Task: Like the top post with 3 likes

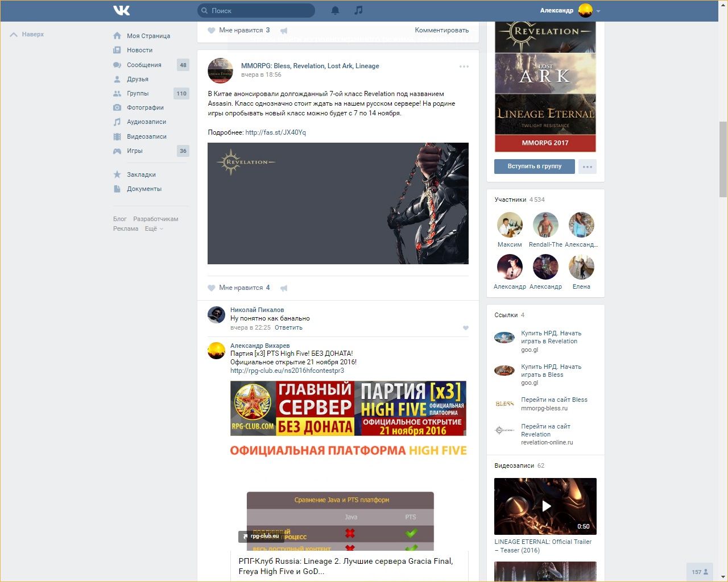Action: [x=238, y=30]
